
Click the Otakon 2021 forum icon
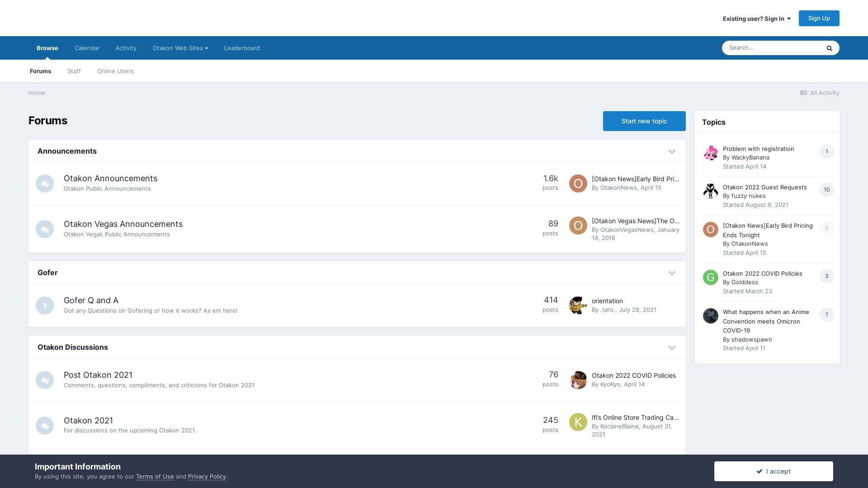[45, 426]
